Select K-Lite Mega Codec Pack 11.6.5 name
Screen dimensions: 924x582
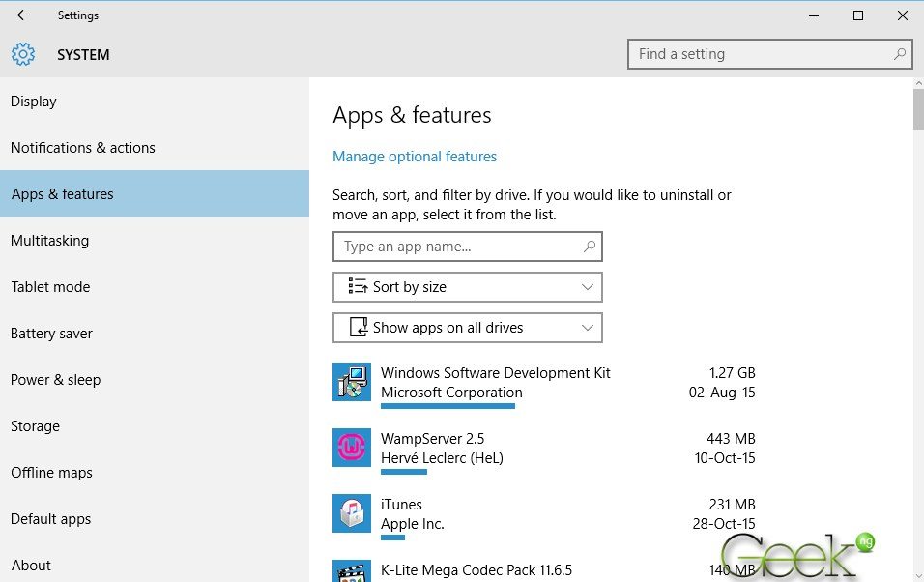point(476,570)
